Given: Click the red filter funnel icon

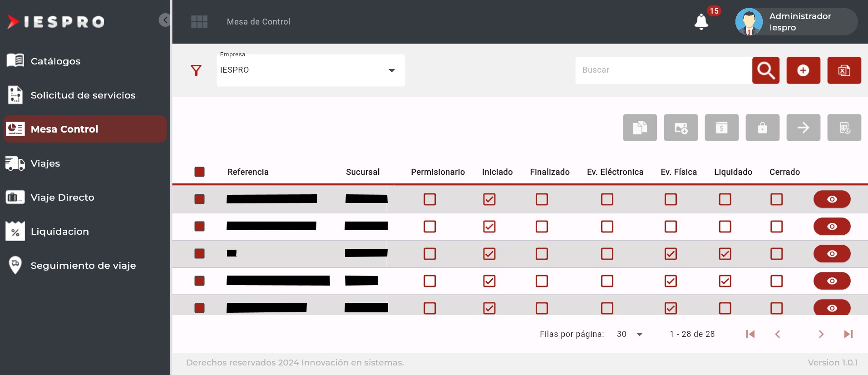Looking at the screenshot, I should (x=196, y=70).
